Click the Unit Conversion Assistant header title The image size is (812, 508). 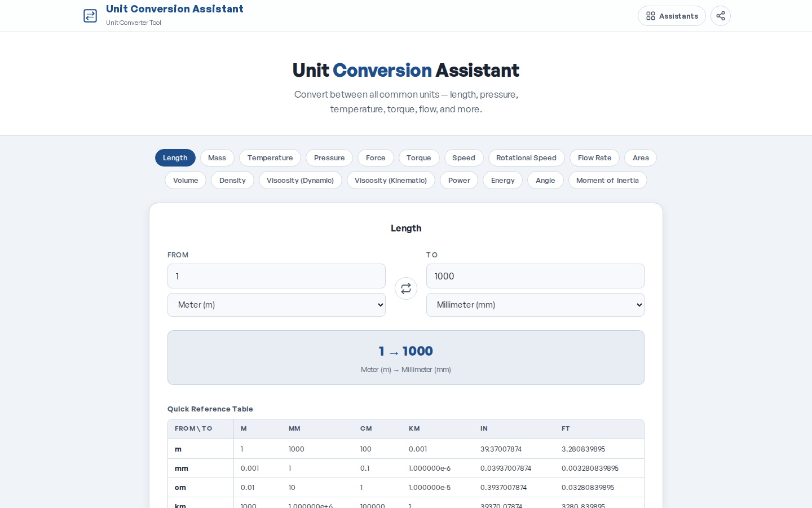tap(175, 9)
